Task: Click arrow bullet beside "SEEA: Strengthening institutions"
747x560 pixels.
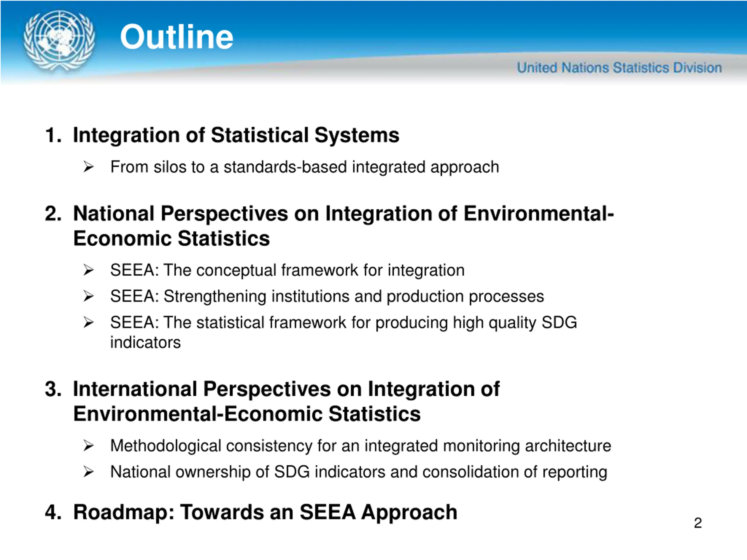Action: (x=88, y=296)
